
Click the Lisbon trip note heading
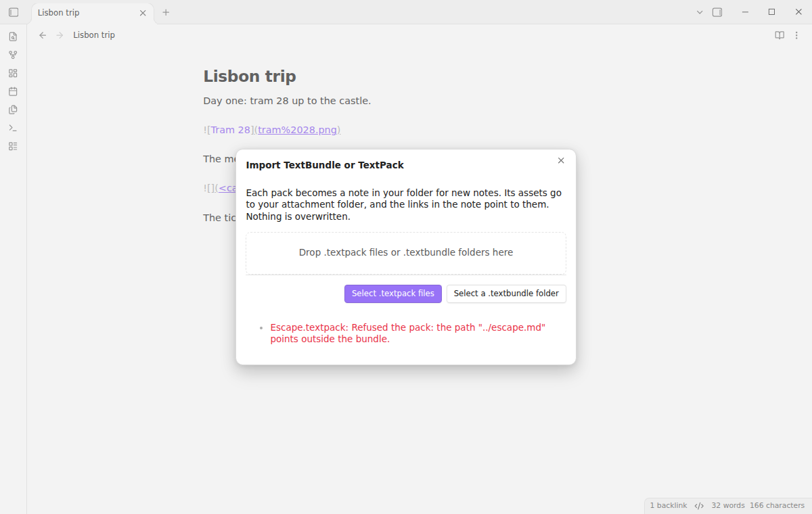(250, 76)
